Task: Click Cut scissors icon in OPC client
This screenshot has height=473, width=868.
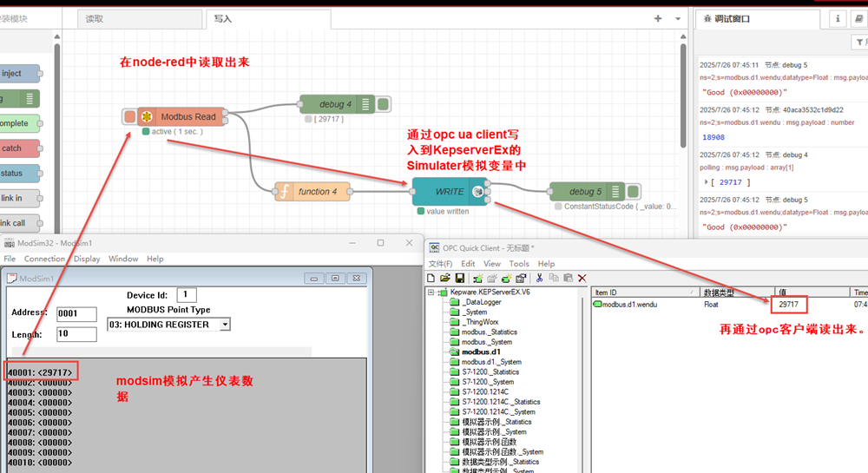Action: click(539, 279)
